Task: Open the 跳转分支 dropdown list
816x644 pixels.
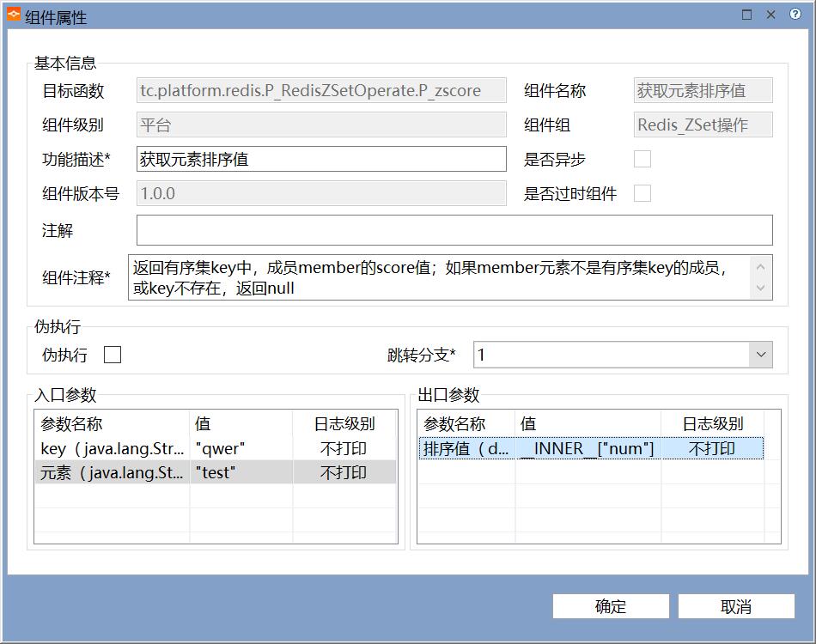Action: pos(761,355)
